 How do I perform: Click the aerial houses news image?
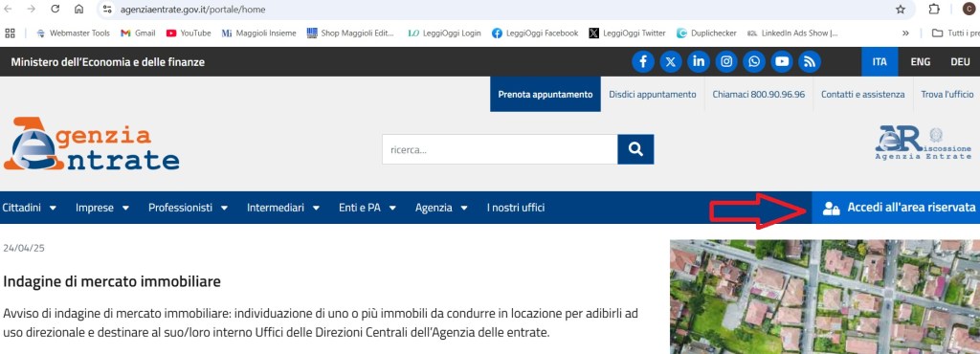(825, 297)
